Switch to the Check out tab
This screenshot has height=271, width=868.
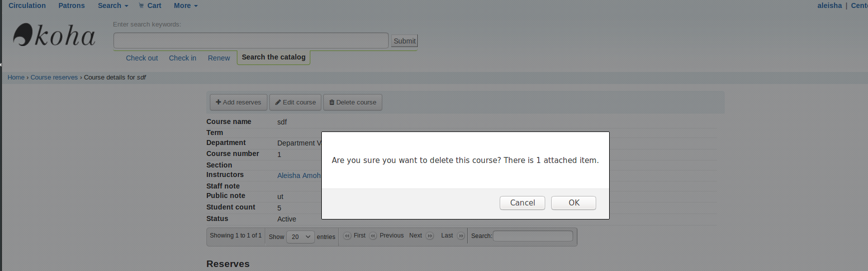coord(142,58)
